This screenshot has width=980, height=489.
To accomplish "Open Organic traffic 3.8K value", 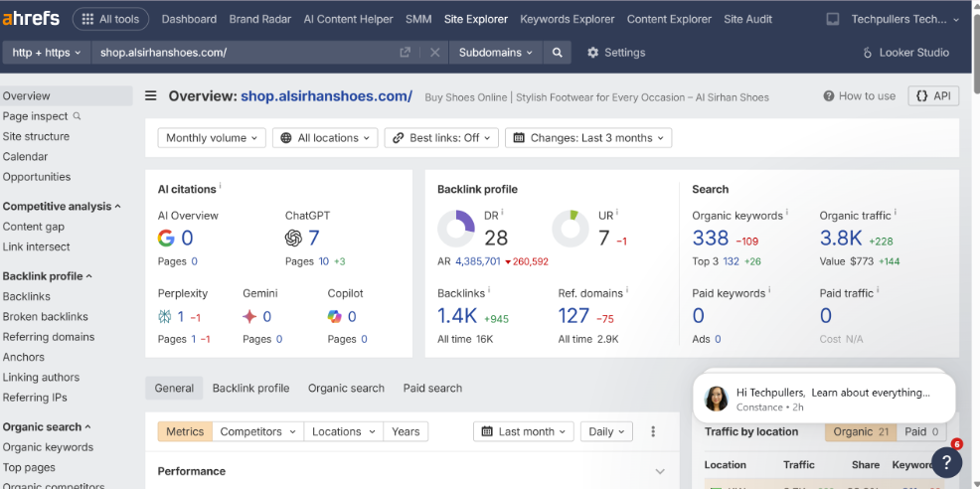I will coord(841,238).
